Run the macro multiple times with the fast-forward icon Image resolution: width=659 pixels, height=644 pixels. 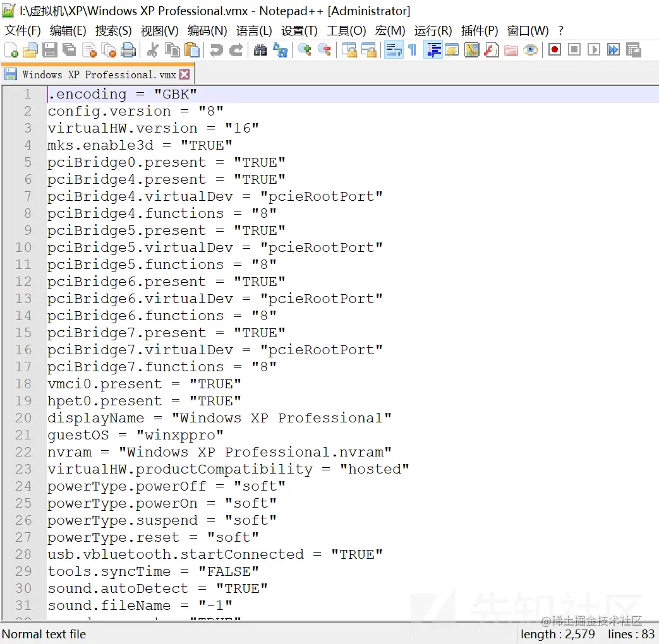(x=614, y=50)
